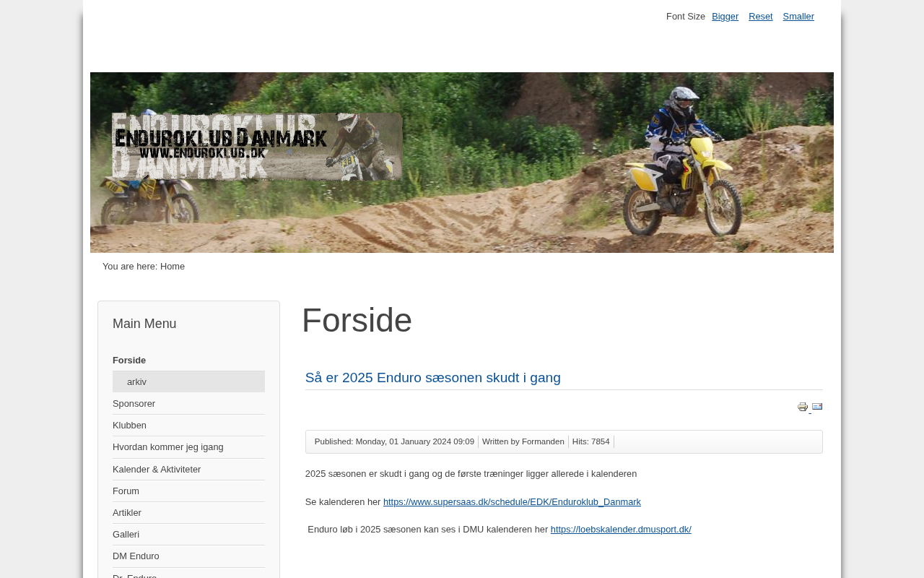Visit the Forum section
The width and height of the screenshot is (924, 578).
126,491
